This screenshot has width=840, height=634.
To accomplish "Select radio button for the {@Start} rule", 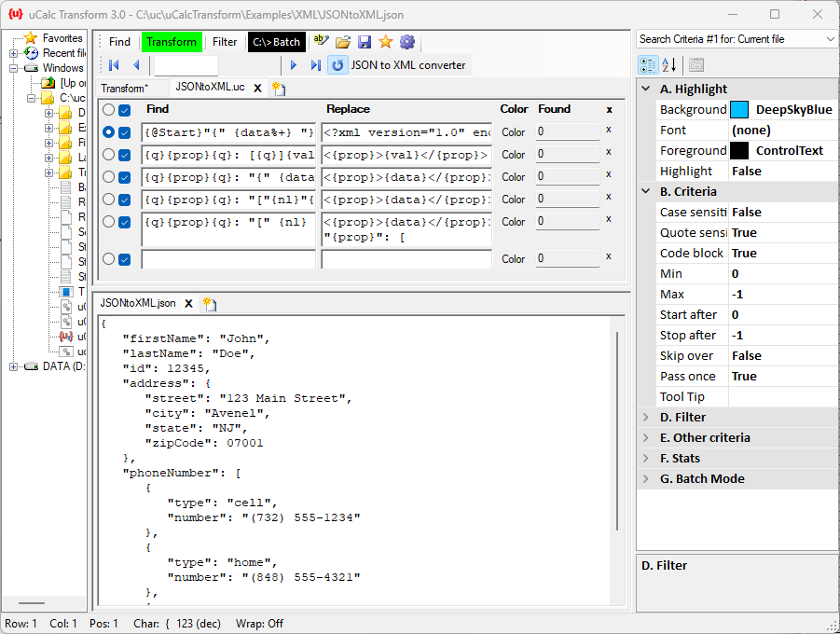I will [x=109, y=131].
